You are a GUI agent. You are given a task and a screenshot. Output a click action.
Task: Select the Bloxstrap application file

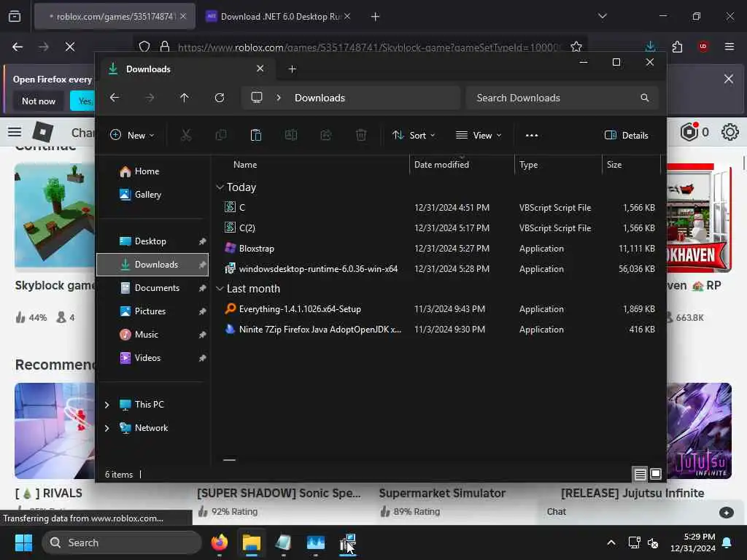[438, 249]
